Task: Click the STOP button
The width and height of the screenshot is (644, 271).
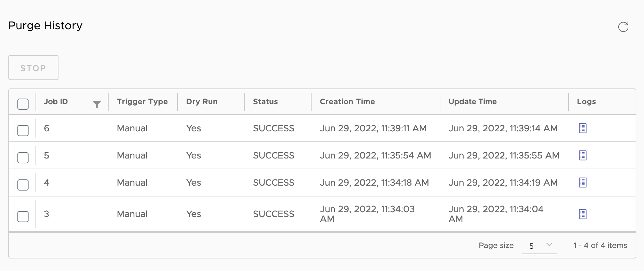Action: 33,68
